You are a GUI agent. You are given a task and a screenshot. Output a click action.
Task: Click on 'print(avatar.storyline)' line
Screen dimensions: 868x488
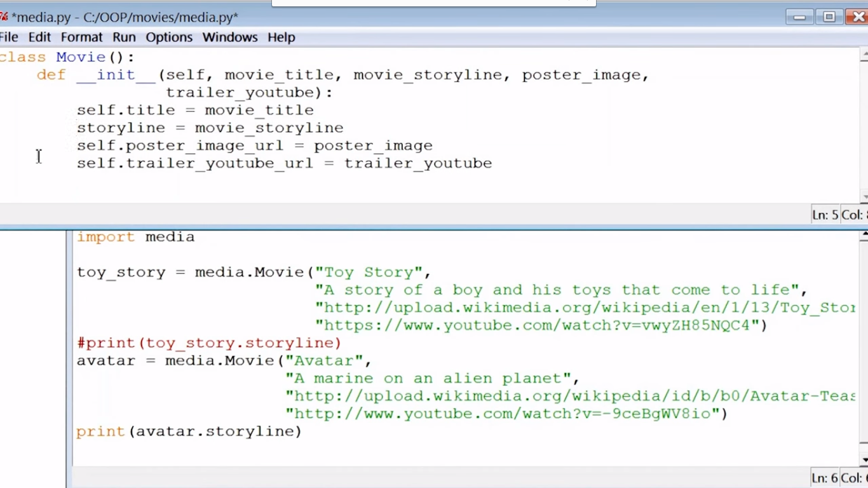189,432
